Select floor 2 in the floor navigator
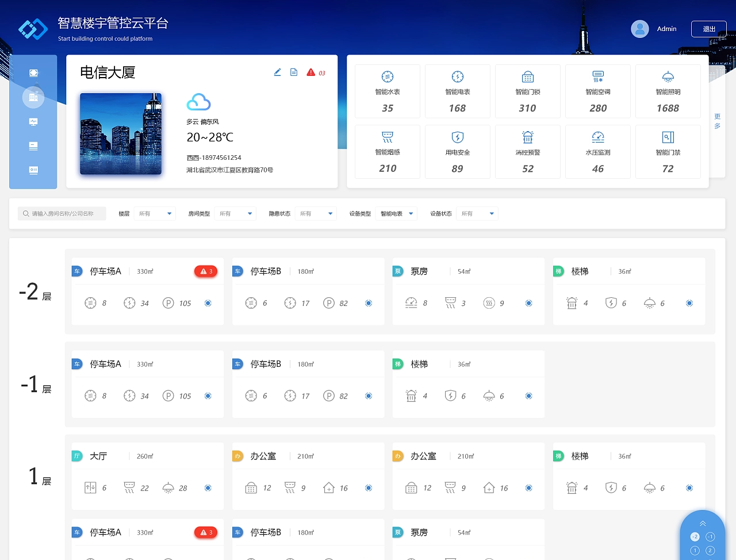The width and height of the screenshot is (736, 560). coord(710,550)
